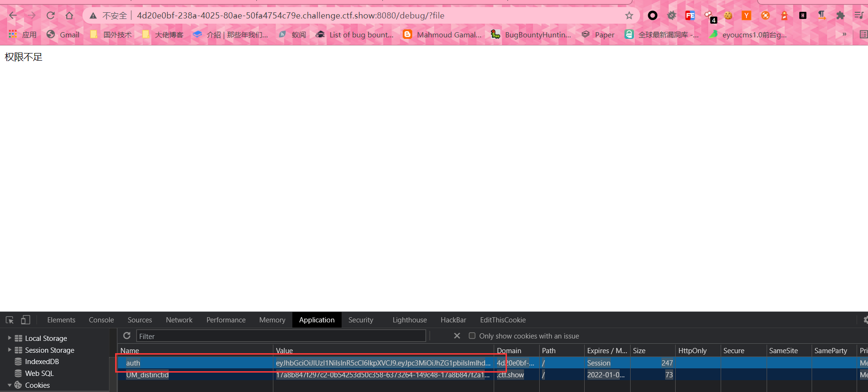The width and height of the screenshot is (868, 392).
Task: Open DevTools settings gear icon
Action: click(865, 320)
